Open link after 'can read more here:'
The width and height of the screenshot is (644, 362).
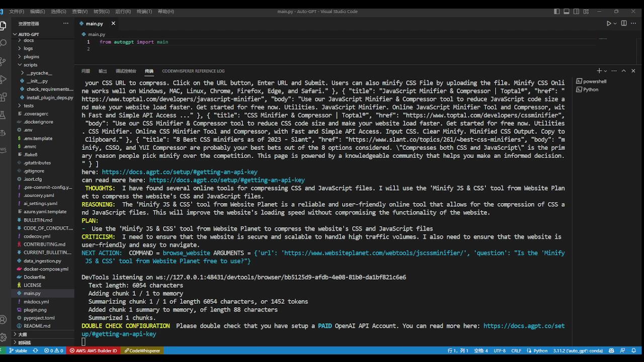click(227, 180)
